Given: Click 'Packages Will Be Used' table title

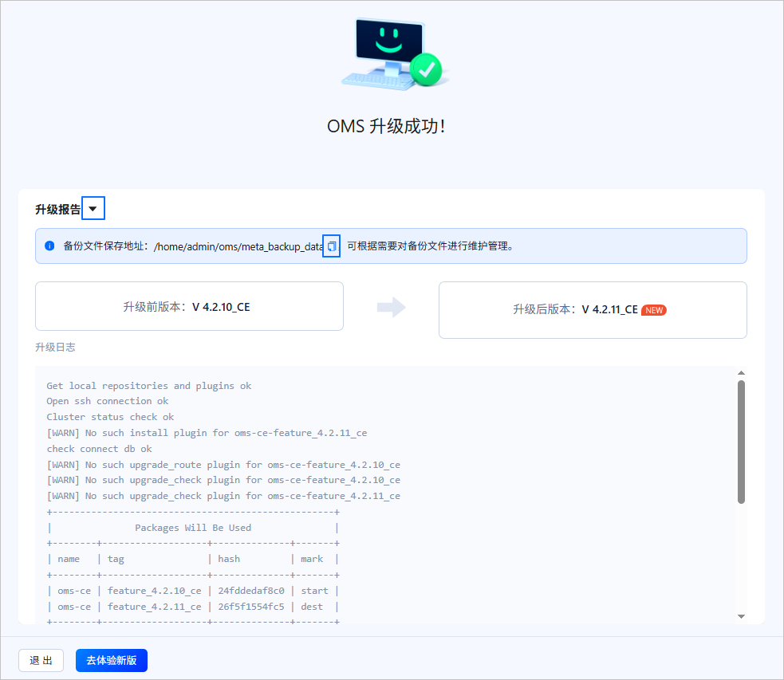Looking at the screenshot, I should click(193, 528).
